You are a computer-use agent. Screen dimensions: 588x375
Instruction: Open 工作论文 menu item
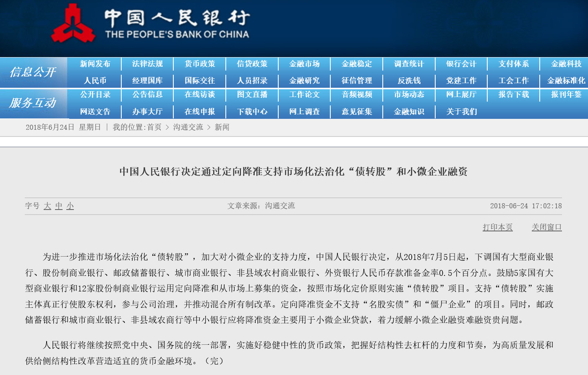tap(304, 94)
